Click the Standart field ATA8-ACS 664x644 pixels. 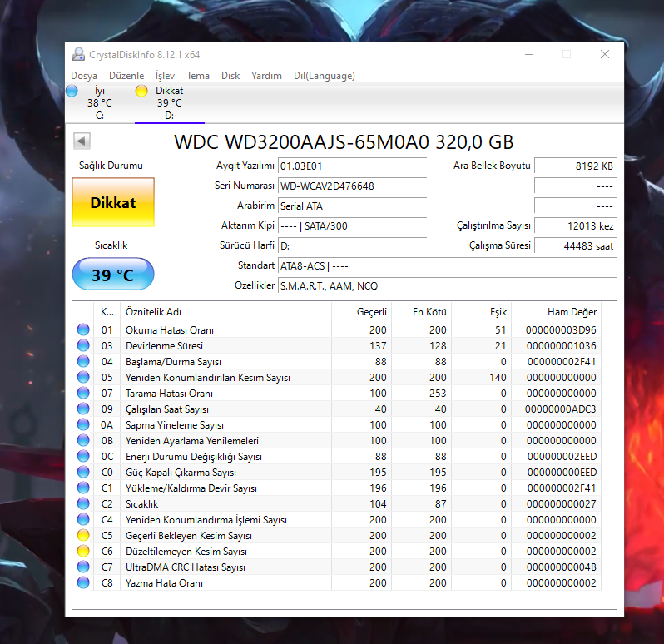click(x=447, y=266)
